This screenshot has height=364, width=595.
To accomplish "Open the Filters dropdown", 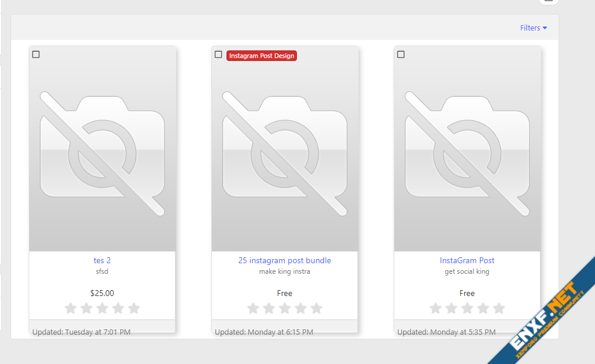I will pos(533,28).
